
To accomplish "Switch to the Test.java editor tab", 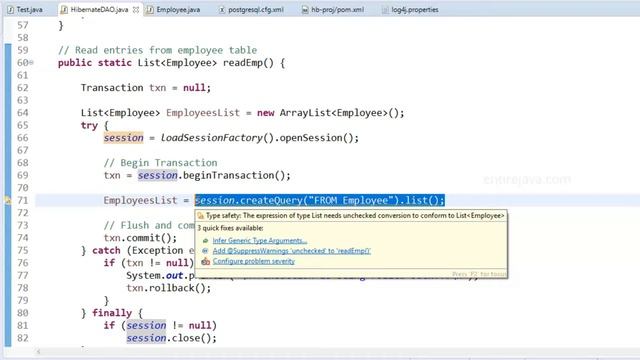I will (x=25, y=9).
